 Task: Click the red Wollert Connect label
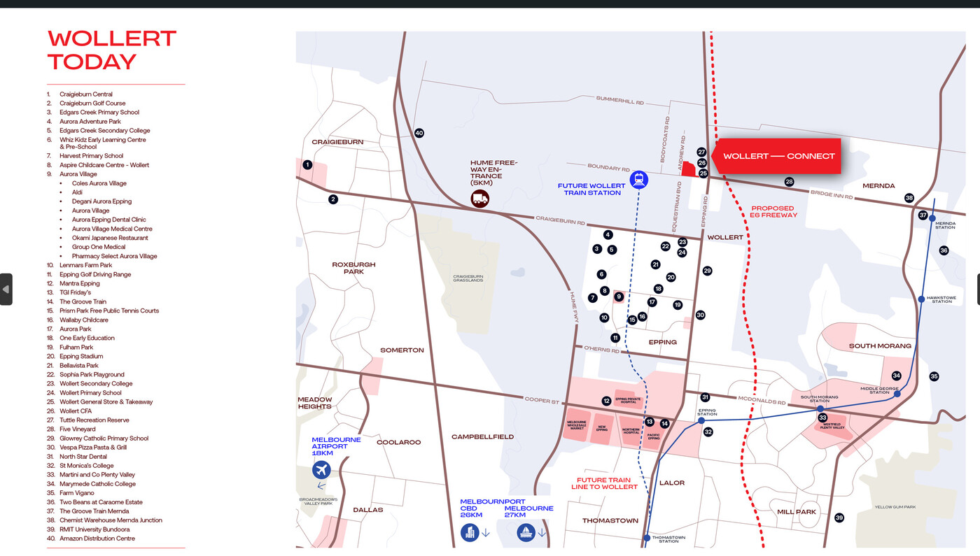[x=778, y=156]
